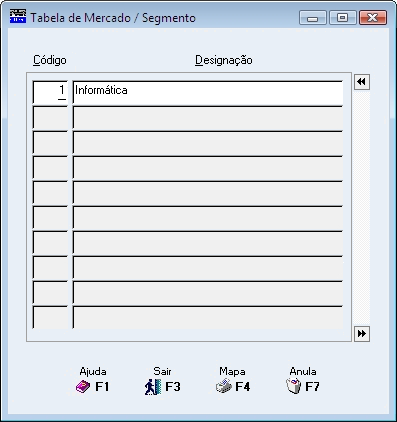Click the Código field containing 1
Screen dimensions: 397x422
click(x=50, y=92)
